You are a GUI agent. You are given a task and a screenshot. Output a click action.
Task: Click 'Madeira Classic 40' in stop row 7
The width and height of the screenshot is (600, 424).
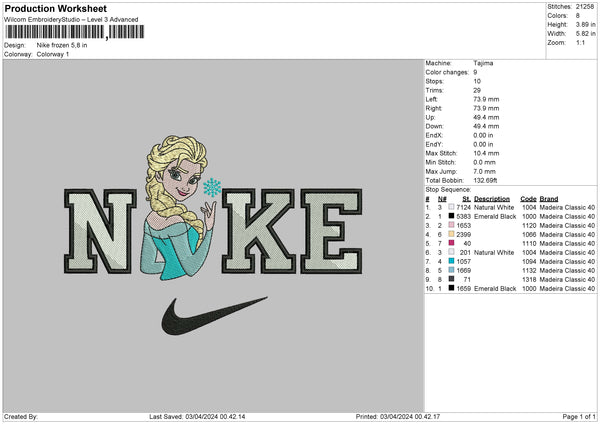567,261
